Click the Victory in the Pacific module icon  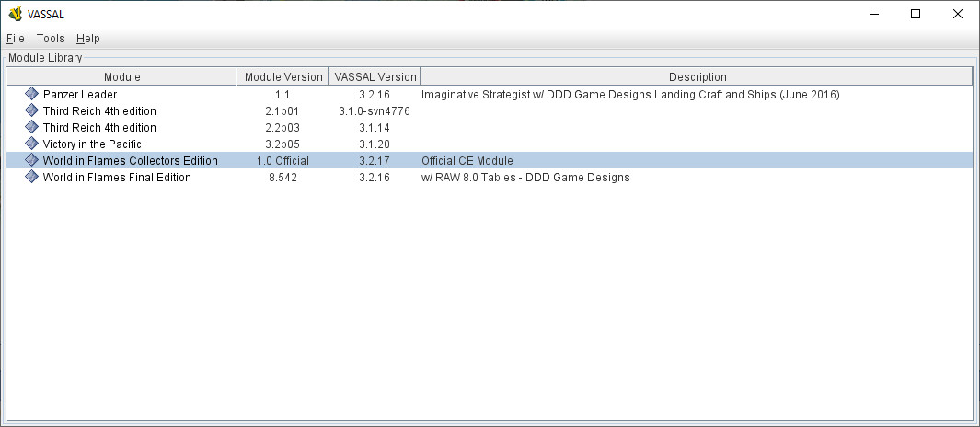point(32,144)
